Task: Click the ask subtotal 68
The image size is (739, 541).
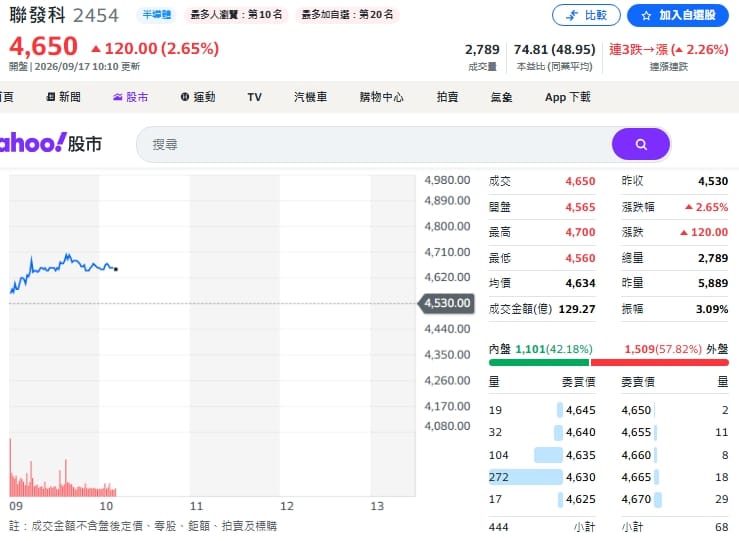Action: tap(722, 527)
